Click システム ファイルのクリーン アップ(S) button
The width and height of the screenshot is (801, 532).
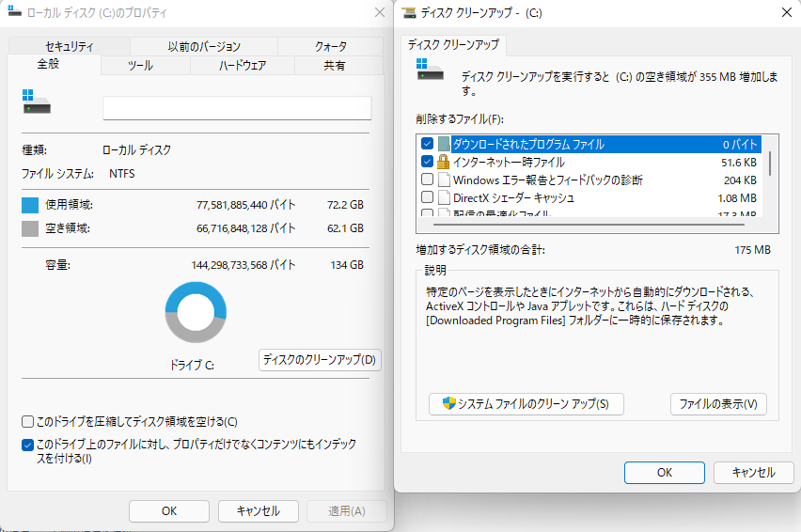[x=526, y=404]
